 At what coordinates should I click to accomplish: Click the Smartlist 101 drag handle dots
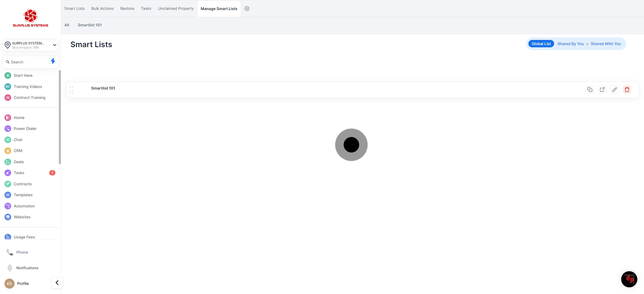pyautogui.click(x=72, y=90)
